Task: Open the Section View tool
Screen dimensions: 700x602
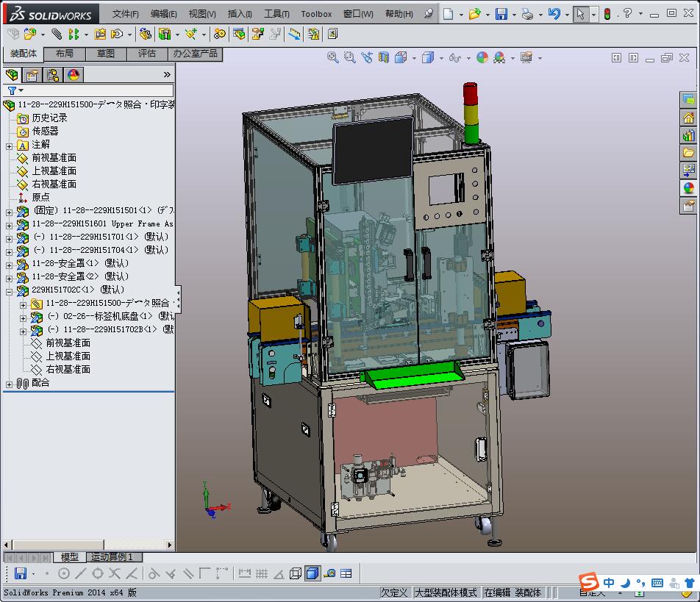Action: (384, 57)
